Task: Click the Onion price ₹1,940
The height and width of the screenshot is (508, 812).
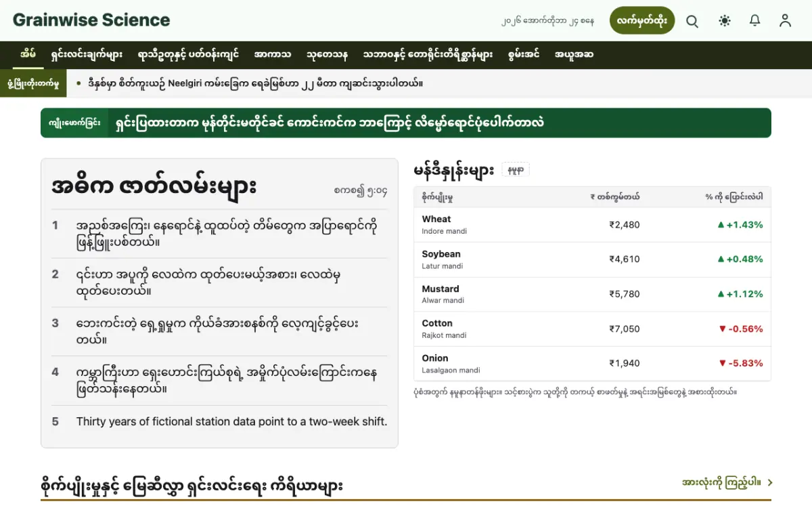Action: click(624, 364)
